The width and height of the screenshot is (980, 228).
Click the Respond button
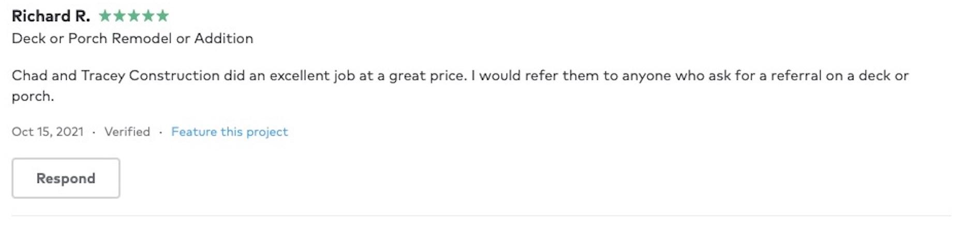click(x=66, y=178)
